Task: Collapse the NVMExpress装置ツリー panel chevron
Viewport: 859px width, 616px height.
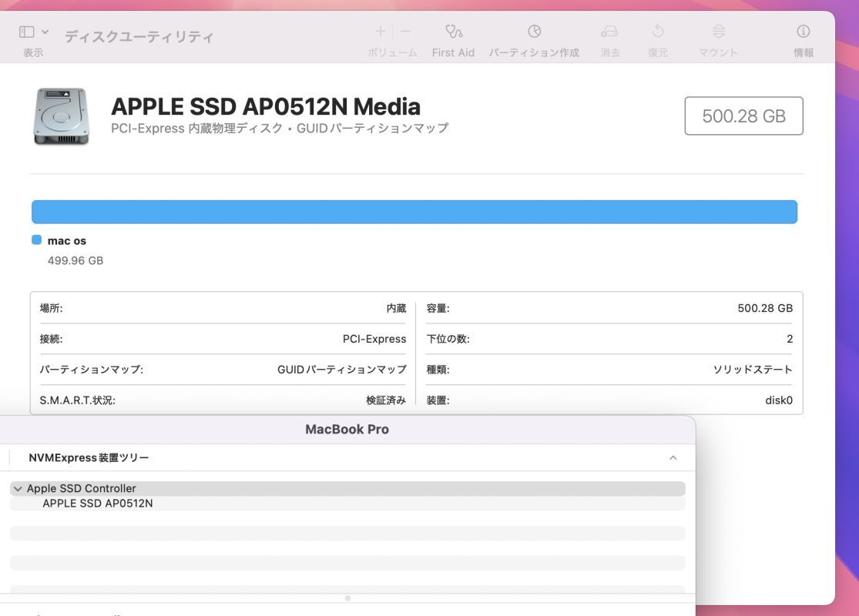Action: click(673, 458)
